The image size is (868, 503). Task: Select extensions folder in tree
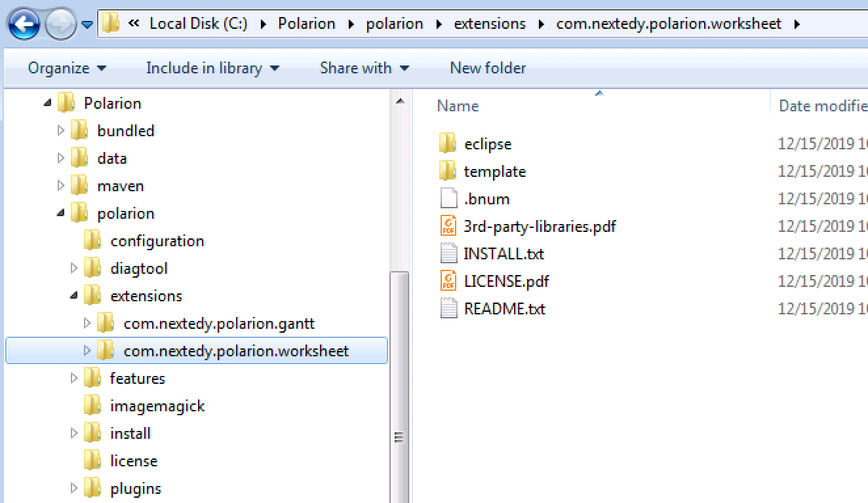coord(146,296)
